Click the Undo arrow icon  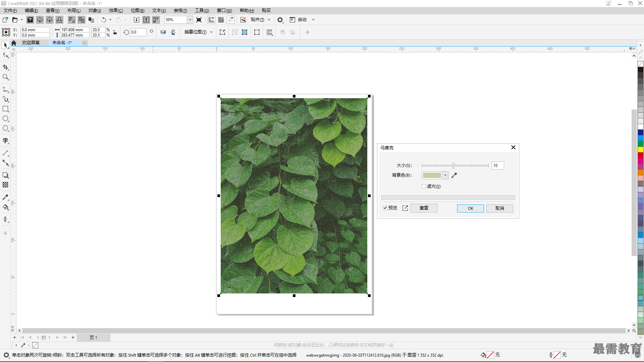pos(104,20)
